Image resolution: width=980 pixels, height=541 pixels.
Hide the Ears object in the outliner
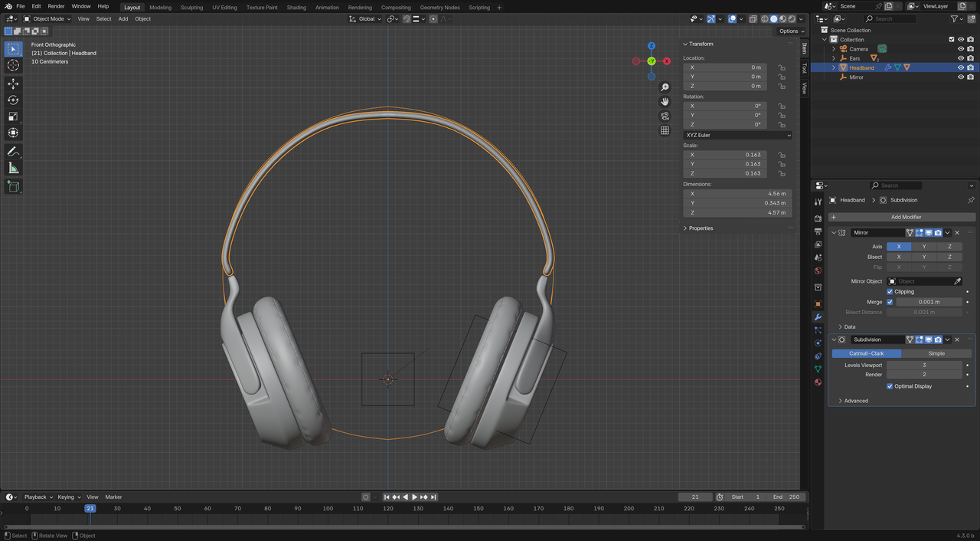961,57
